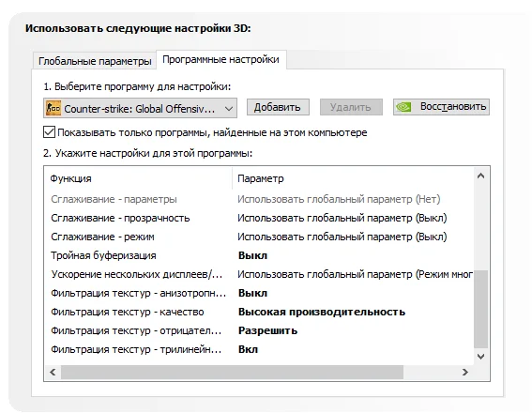Select the 'Сглаживание - прозрачность' row
Viewport: 532px width, 413px height.
coord(258,218)
